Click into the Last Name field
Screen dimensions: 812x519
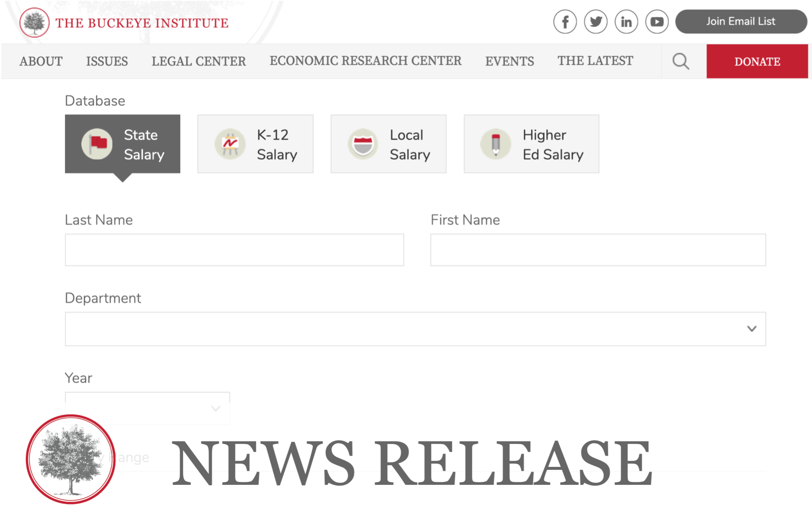point(235,250)
